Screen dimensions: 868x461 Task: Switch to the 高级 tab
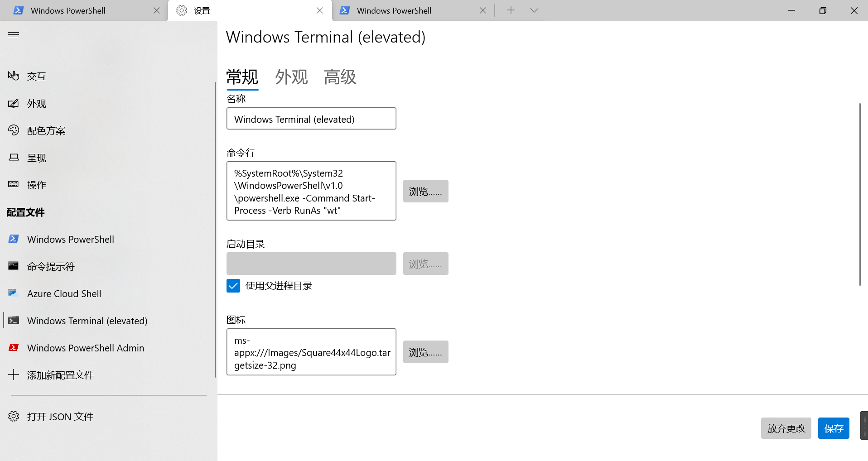[x=340, y=77]
